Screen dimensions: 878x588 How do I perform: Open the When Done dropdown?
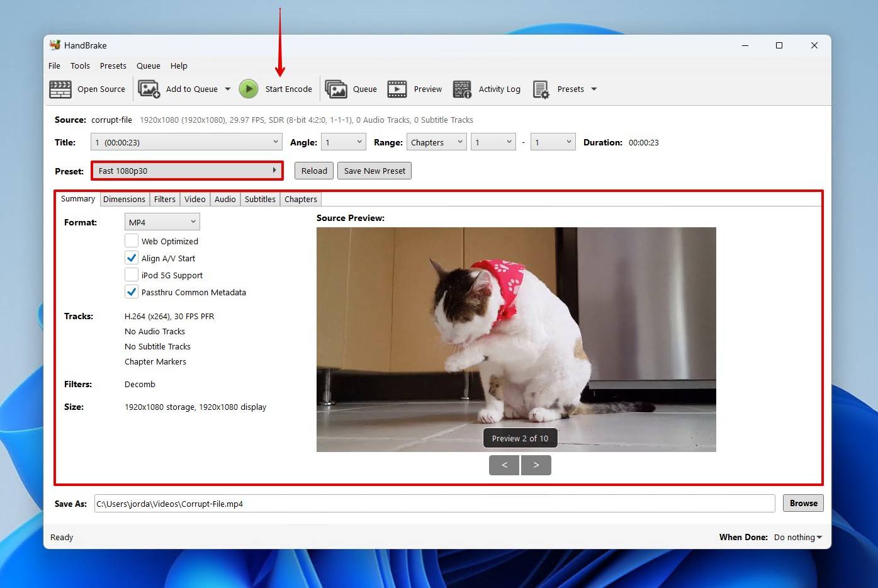coord(798,537)
